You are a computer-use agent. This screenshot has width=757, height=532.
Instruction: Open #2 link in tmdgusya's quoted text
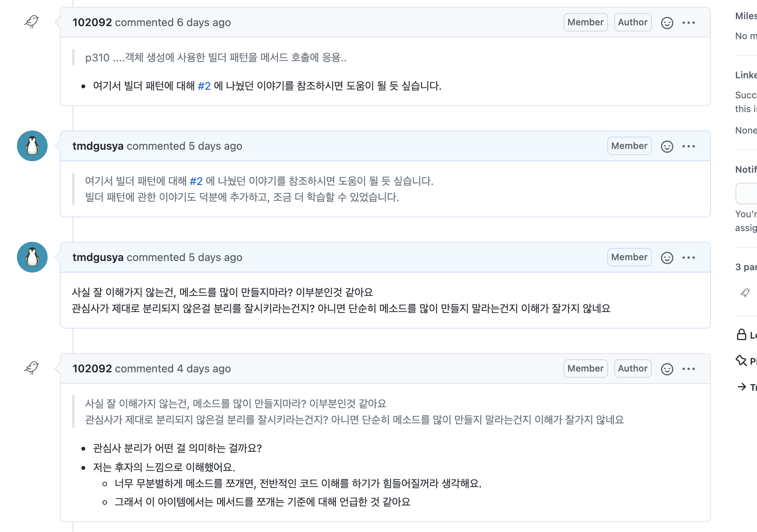[x=196, y=181]
